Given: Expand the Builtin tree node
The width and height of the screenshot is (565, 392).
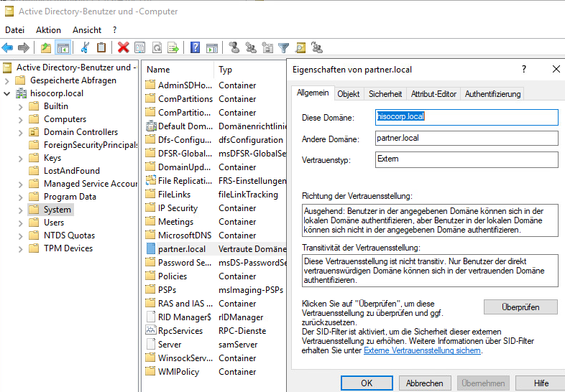Looking at the screenshot, I should click(x=20, y=106).
